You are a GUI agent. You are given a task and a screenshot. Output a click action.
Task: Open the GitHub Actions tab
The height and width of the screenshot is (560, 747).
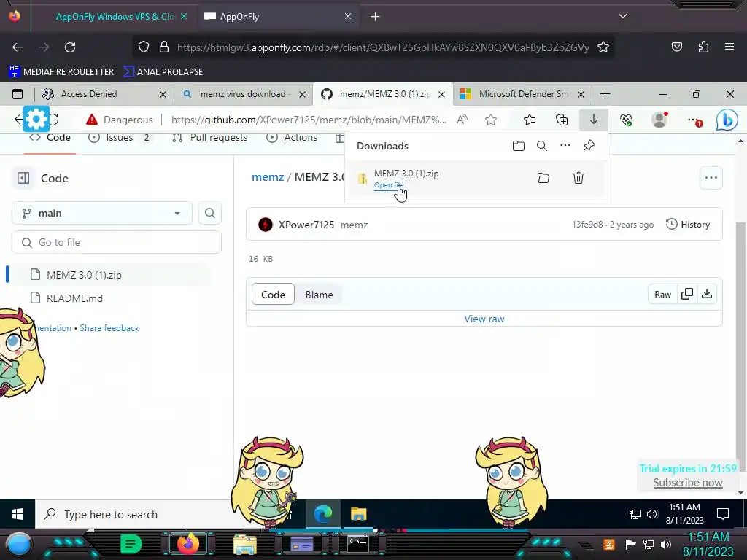pyautogui.click(x=292, y=138)
